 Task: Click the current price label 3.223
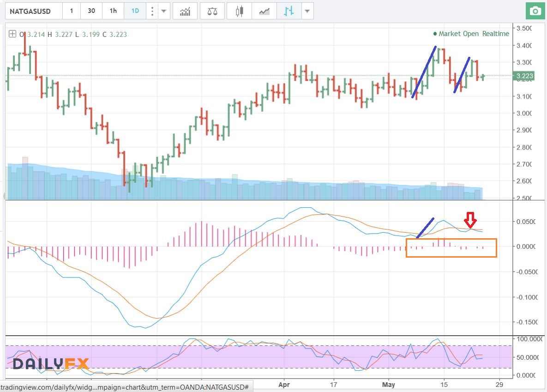coord(524,76)
